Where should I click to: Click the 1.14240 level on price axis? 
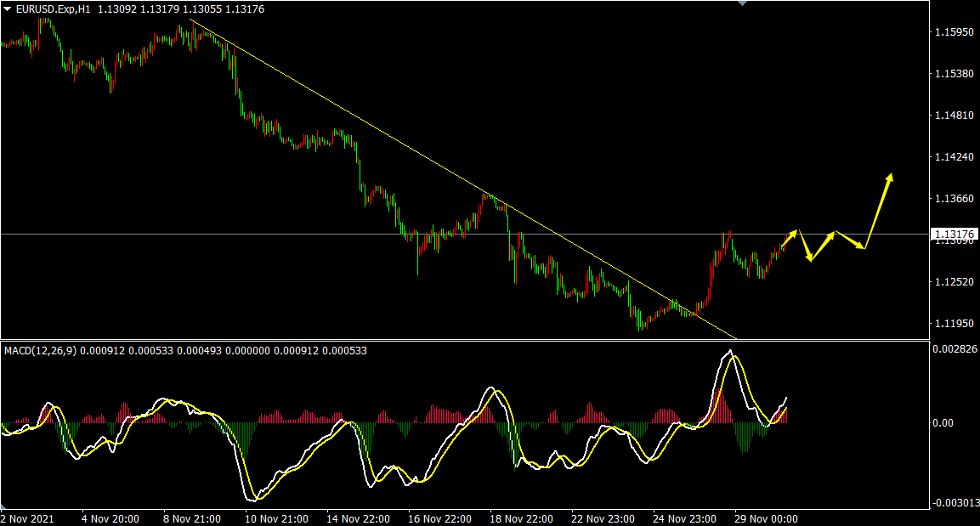pos(953,157)
